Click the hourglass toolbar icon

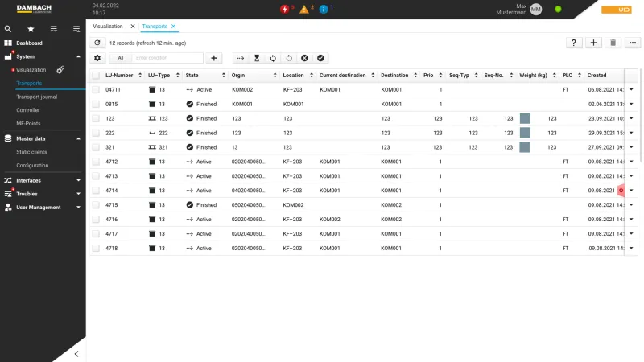click(x=257, y=58)
